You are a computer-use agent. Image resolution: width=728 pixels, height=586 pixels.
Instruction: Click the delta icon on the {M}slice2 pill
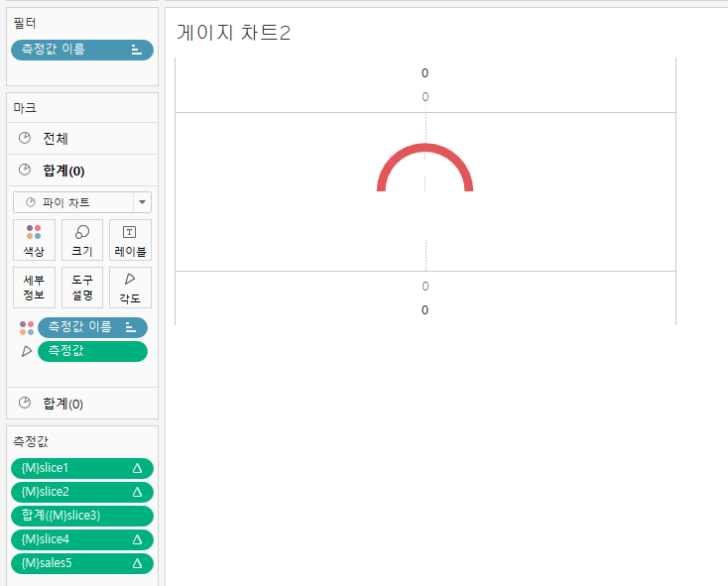tap(137, 492)
